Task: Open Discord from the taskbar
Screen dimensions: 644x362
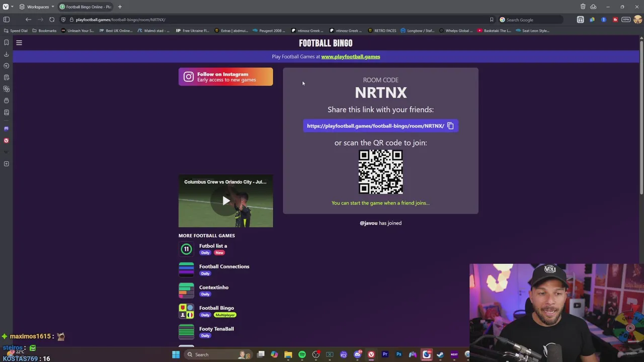Action: coord(357,354)
